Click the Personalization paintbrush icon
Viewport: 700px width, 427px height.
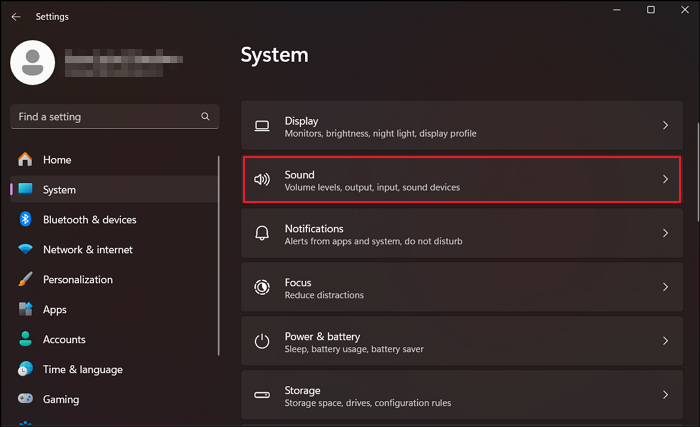pos(25,279)
